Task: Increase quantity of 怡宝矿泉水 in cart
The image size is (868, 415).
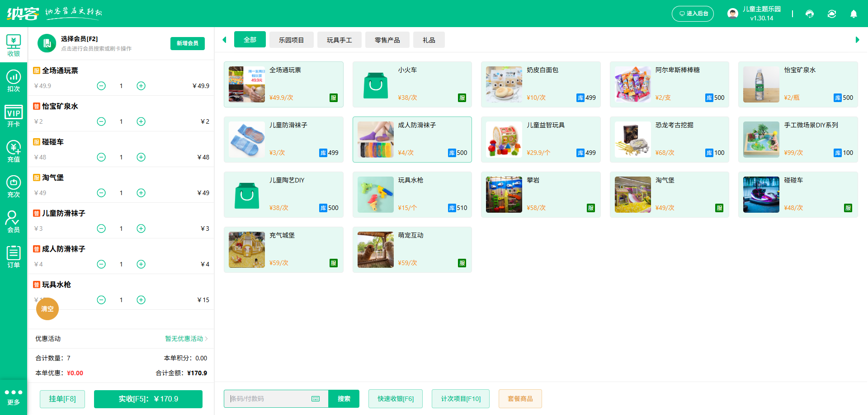Action: 141,121
